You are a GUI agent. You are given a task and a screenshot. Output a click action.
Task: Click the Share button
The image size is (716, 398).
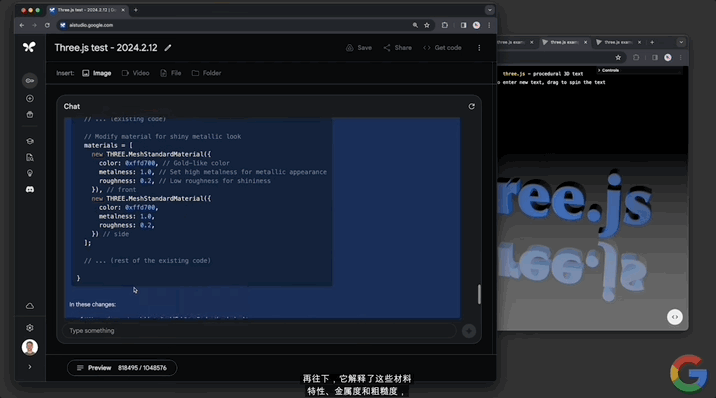[x=397, y=48]
